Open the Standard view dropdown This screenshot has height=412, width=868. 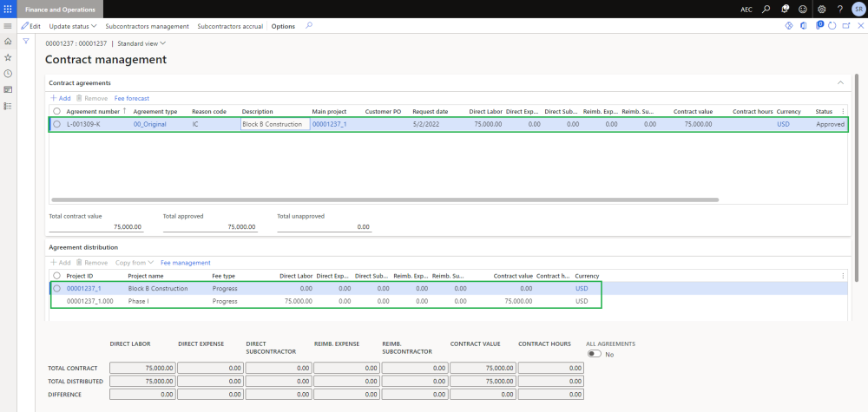141,43
